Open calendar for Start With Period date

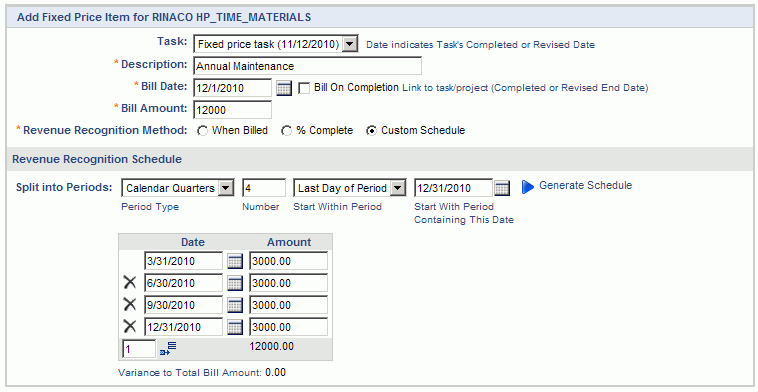(x=502, y=188)
